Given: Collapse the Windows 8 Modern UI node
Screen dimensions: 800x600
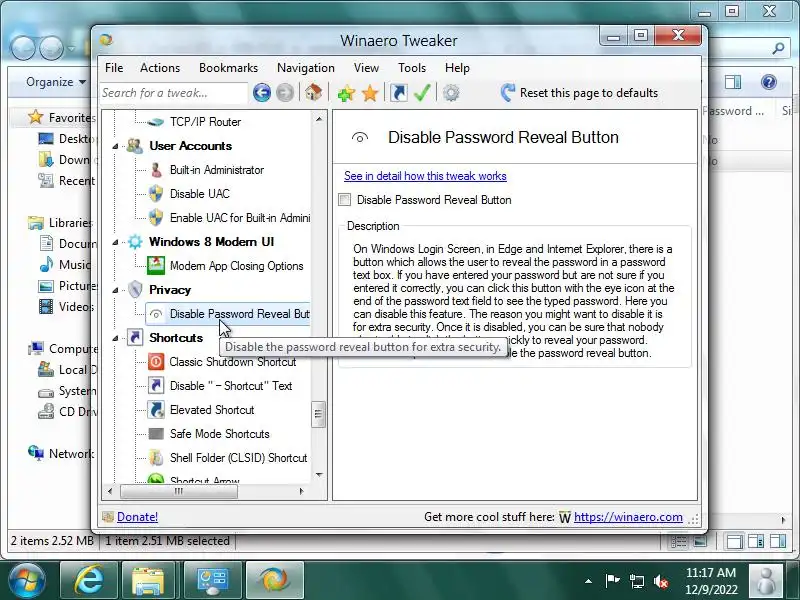Looking at the screenshot, I should tap(115, 242).
